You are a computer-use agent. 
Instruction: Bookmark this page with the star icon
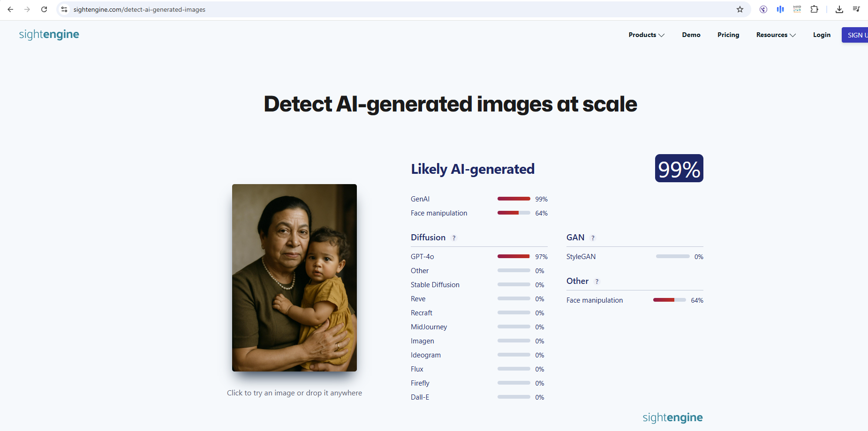[740, 9]
